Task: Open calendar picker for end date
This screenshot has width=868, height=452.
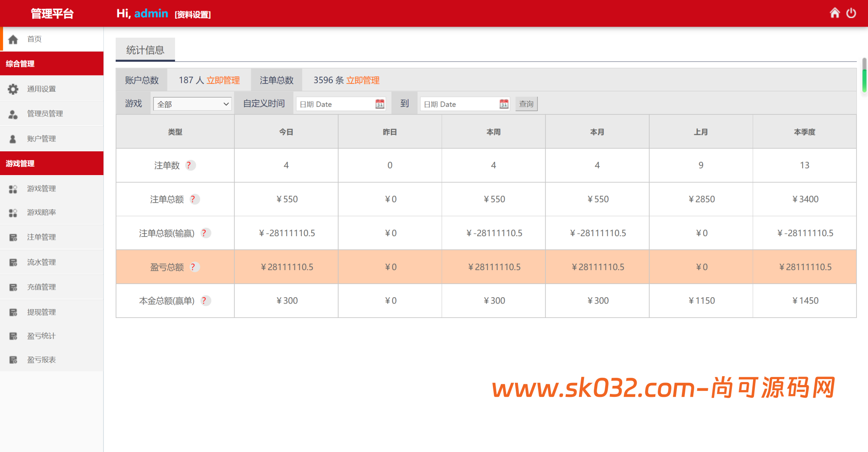Action: pos(504,104)
